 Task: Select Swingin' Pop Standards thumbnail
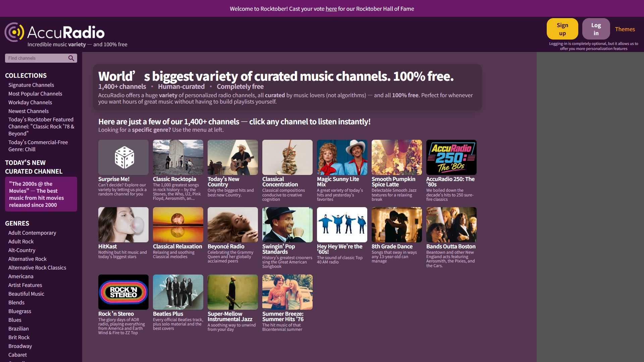[287, 225]
